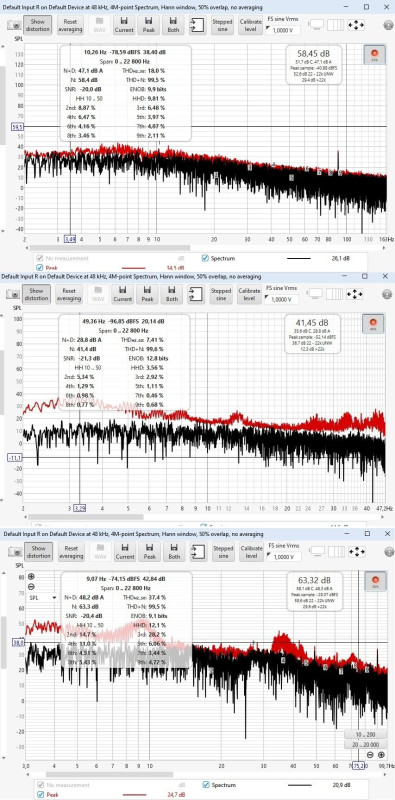
Task: Click Reset averaging in 63,32 dB window
Action: 71,551
